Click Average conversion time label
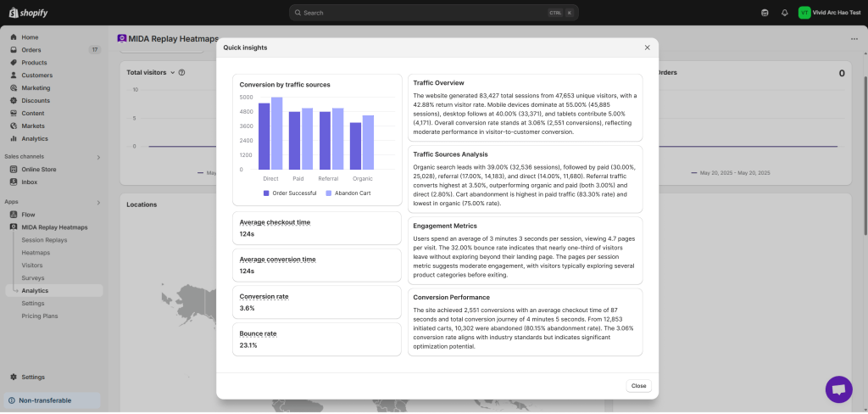 point(277,260)
